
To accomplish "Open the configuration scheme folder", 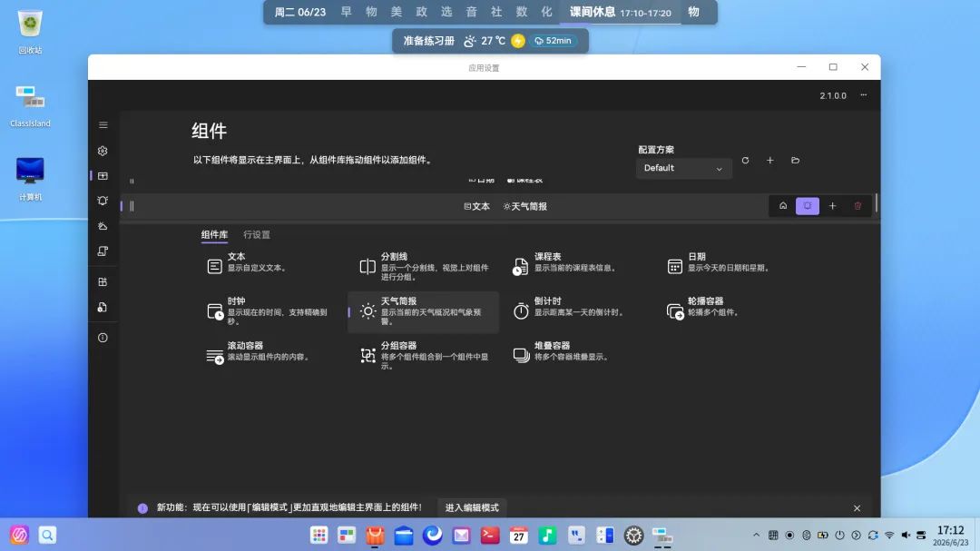I will [x=795, y=161].
